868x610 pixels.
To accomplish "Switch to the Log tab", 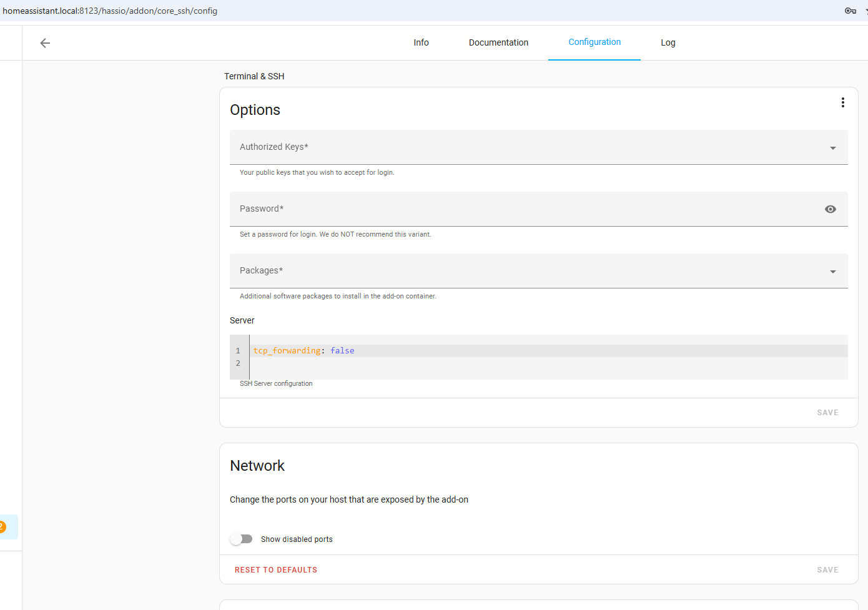I will (x=668, y=42).
